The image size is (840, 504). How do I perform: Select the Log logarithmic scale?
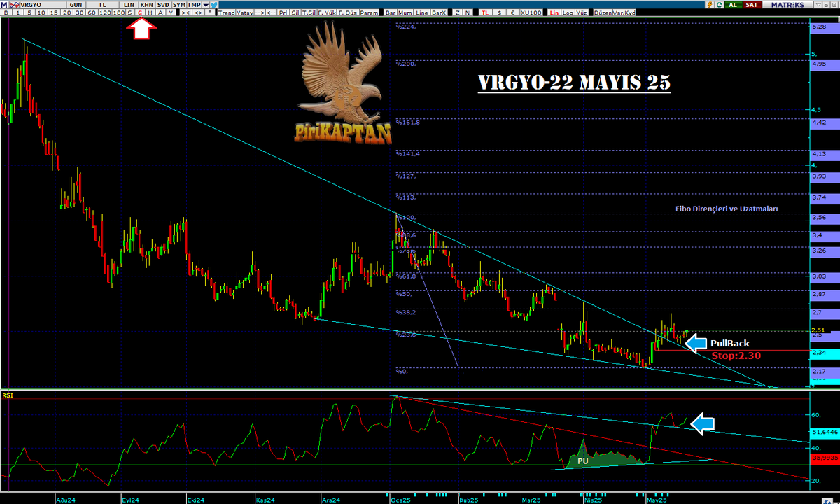pos(568,13)
